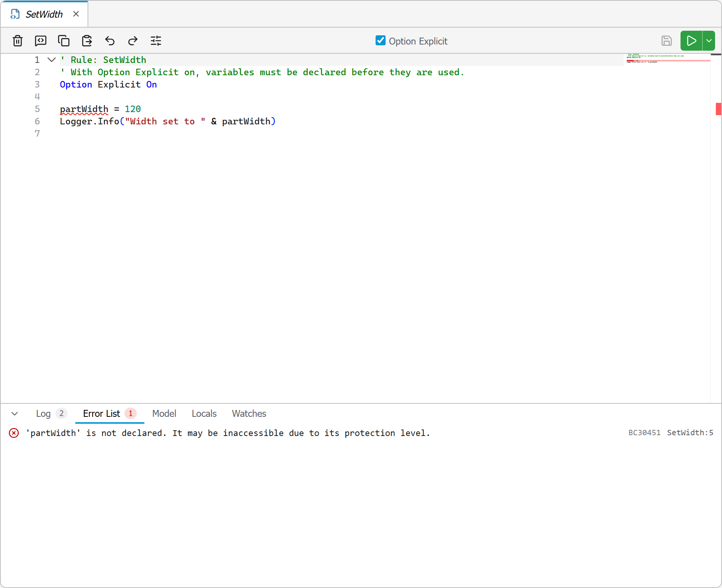This screenshot has height=588, width=722.
Task: Select the SetWidth file tab
Action: 44,14
